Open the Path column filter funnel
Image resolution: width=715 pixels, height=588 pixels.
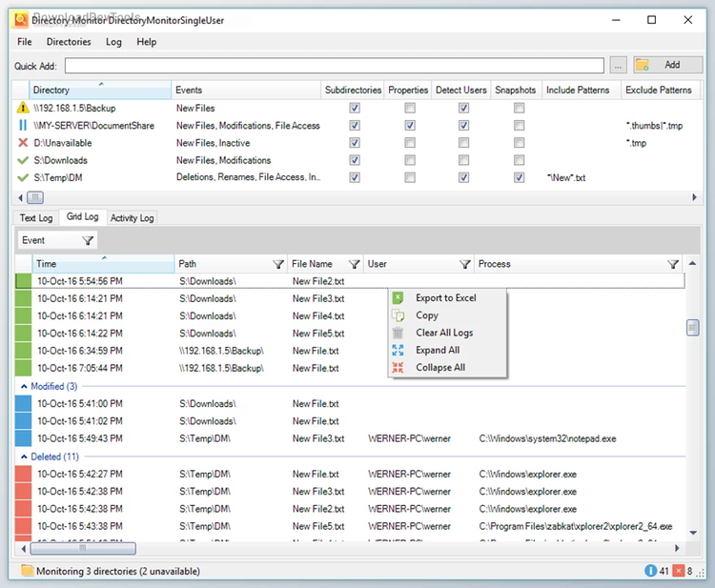[x=278, y=264]
